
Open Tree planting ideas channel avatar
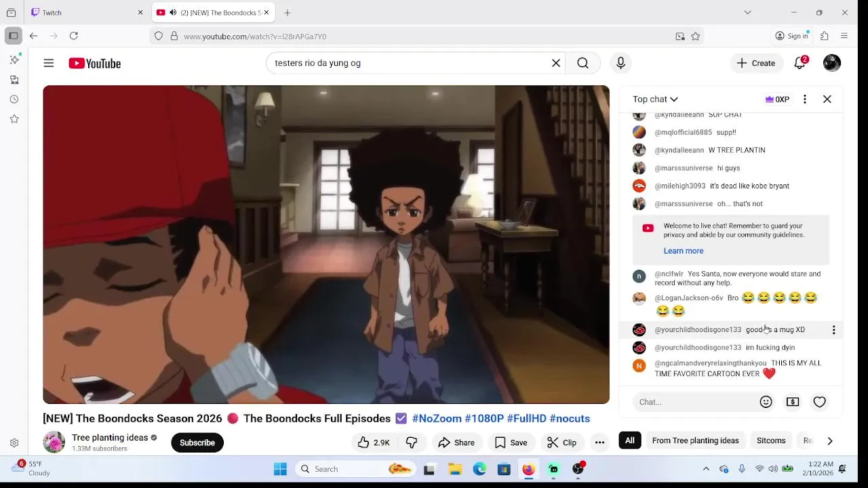point(54,443)
